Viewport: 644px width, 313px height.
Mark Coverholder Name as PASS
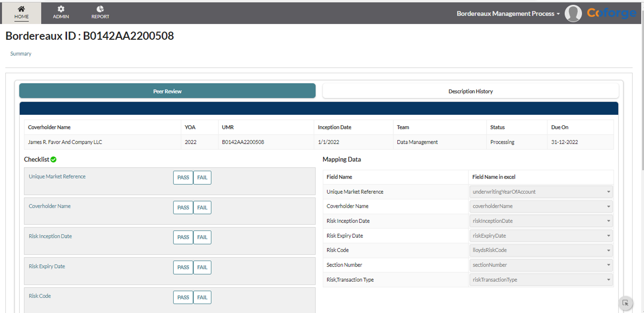pyautogui.click(x=183, y=208)
